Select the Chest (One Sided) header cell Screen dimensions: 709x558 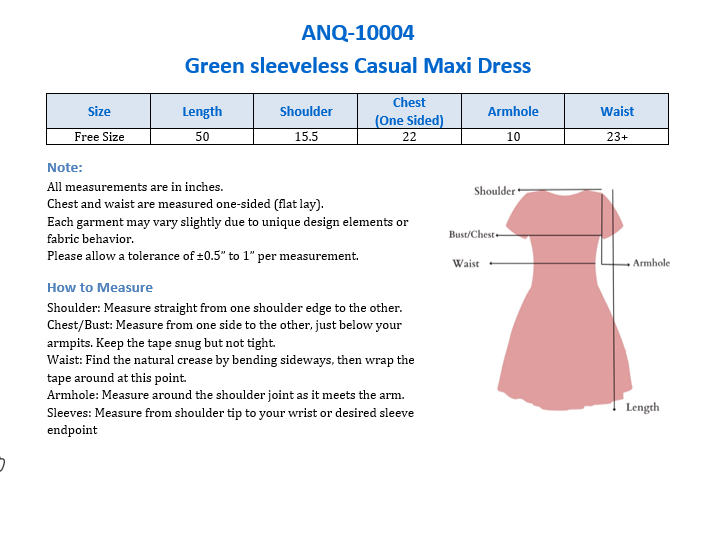(x=409, y=111)
